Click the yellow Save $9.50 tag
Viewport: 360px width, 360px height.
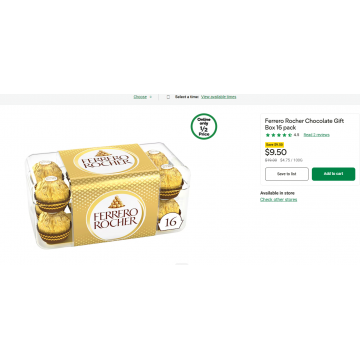pos(274,145)
